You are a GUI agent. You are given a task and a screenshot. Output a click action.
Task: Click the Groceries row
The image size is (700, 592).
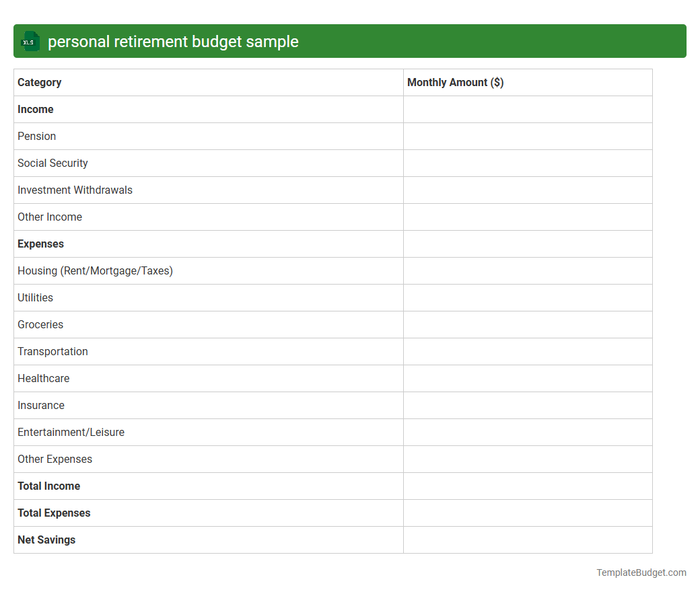pyautogui.click(x=40, y=324)
